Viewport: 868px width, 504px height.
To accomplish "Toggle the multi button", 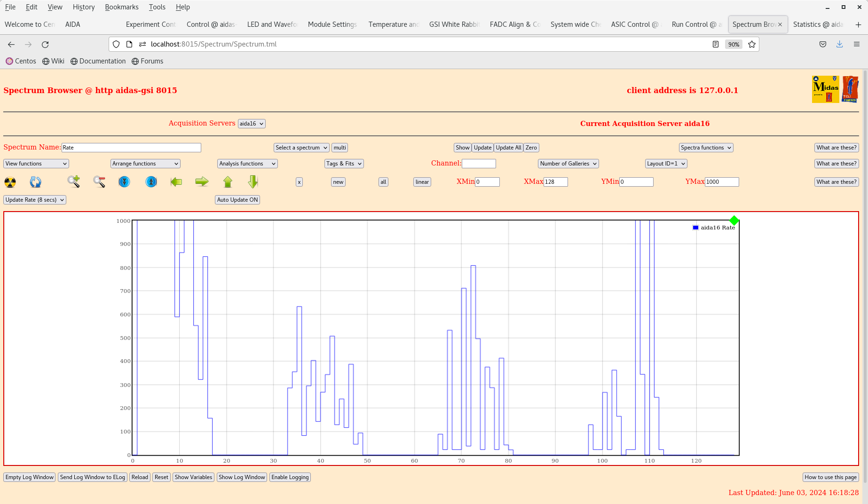I will tap(340, 148).
